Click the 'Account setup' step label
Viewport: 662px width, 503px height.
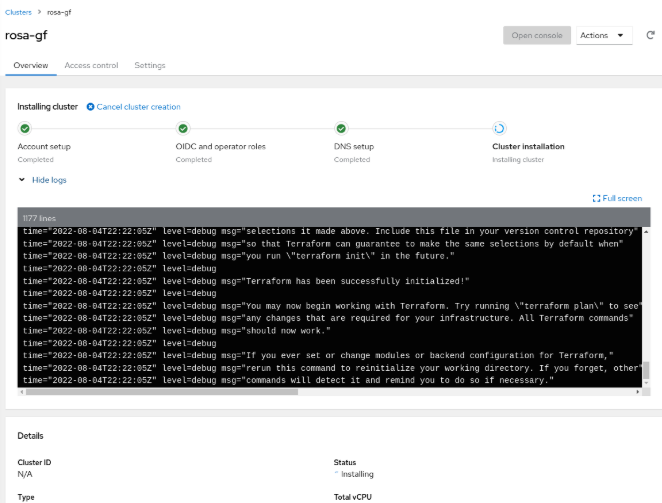[44, 147]
